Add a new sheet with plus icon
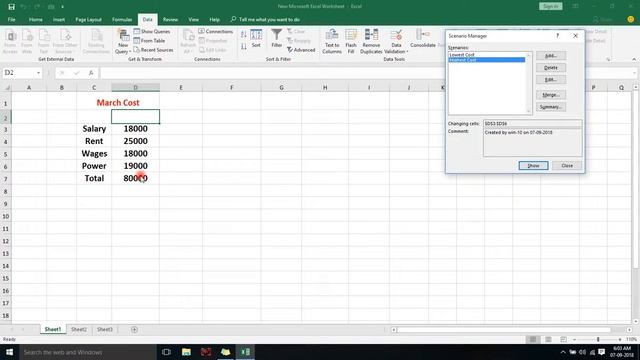 [134, 329]
